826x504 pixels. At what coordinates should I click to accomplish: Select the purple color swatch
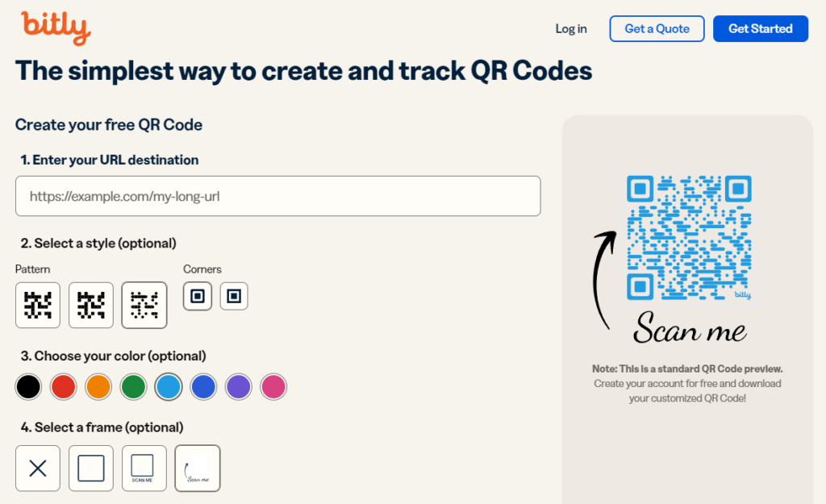pos(239,387)
